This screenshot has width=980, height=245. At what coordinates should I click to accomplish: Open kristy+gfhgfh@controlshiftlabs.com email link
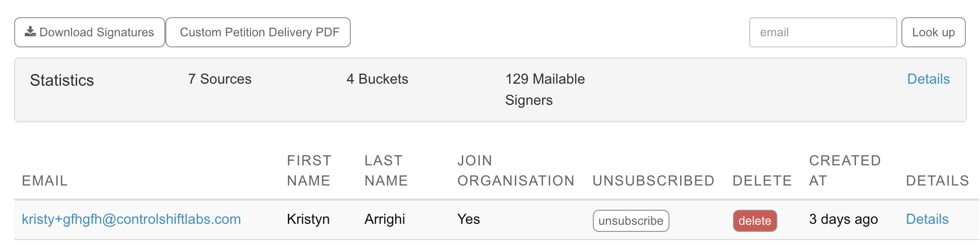pyautogui.click(x=131, y=219)
